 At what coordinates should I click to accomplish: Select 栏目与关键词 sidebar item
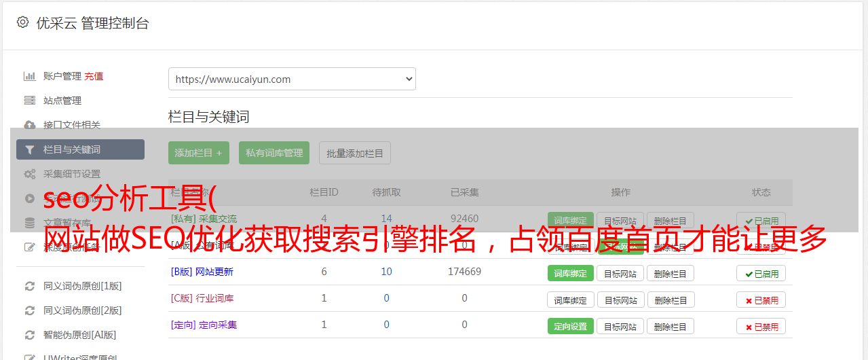coord(80,149)
